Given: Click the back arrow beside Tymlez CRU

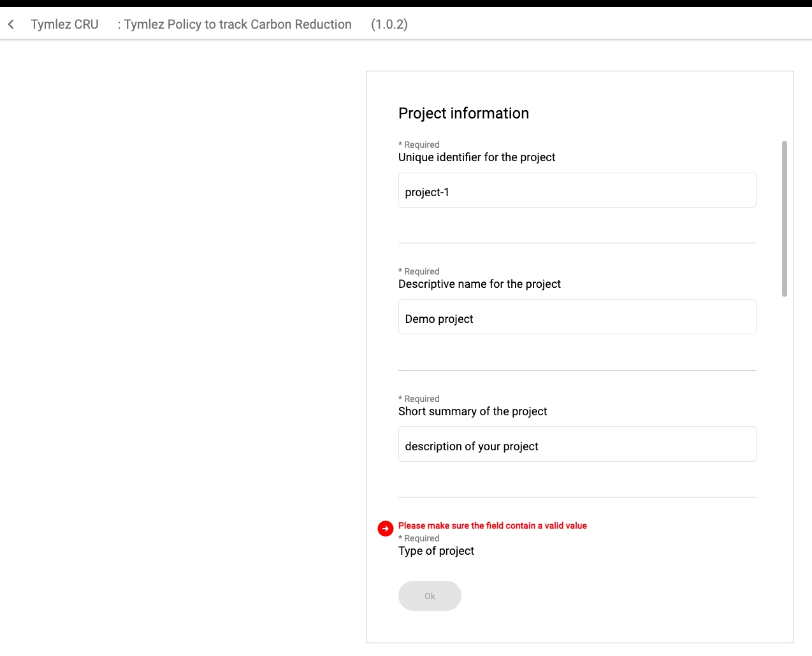Looking at the screenshot, I should pos(11,24).
